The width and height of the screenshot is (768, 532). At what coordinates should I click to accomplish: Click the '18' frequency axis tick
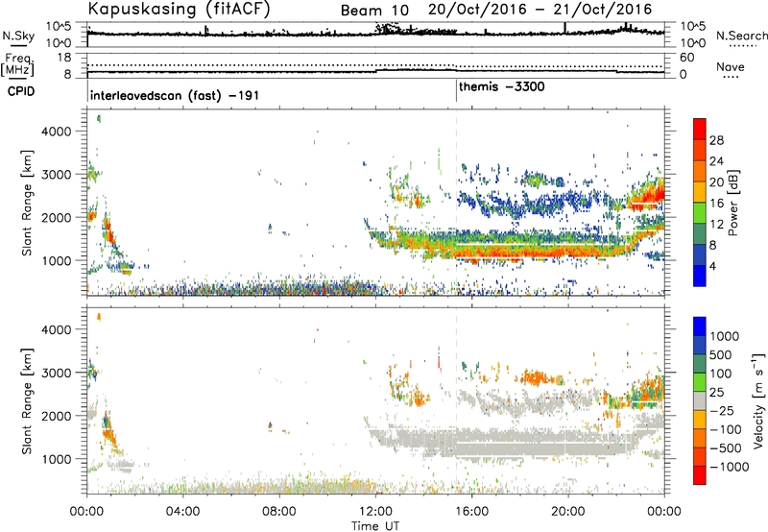(63, 58)
